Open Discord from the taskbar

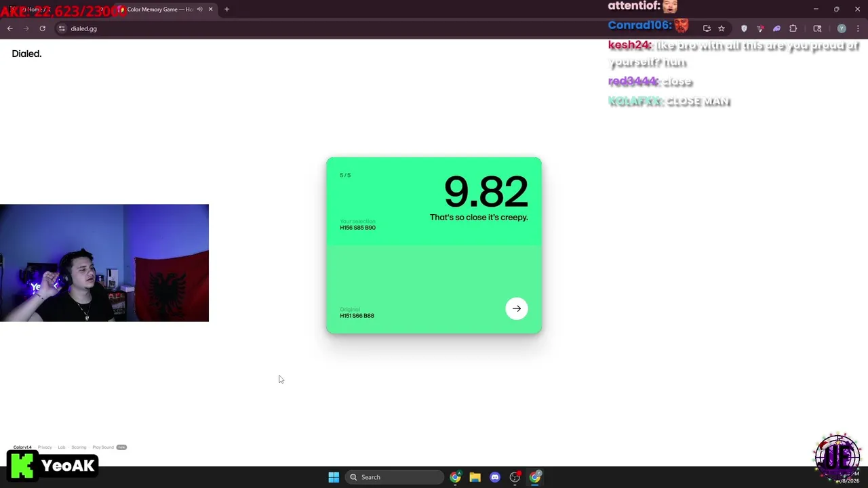495,477
